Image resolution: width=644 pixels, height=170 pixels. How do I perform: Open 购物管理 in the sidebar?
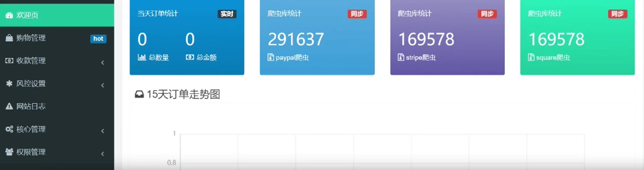pyautogui.click(x=57, y=38)
